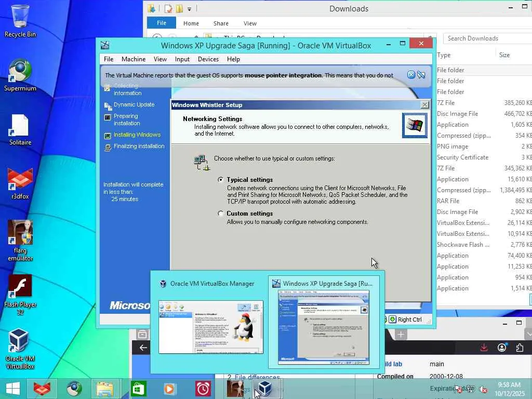This screenshot has width=532, height=399.
Task: Open the File menu in VirtualBox window
Action: pyautogui.click(x=109, y=59)
